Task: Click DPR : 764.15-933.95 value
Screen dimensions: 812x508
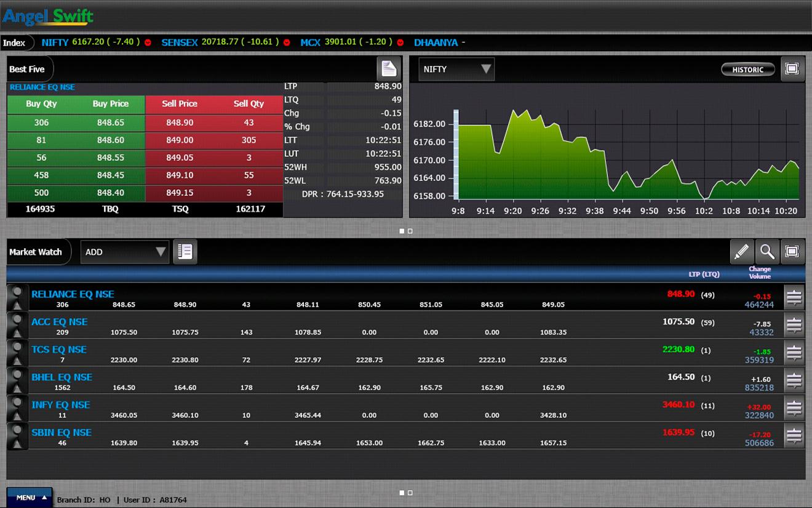Action: pos(343,194)
